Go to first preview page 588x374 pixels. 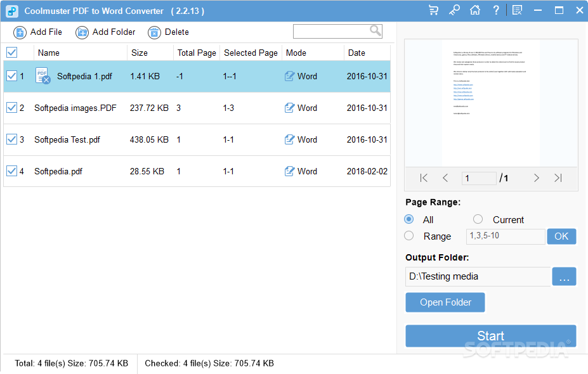pos(424,178)
